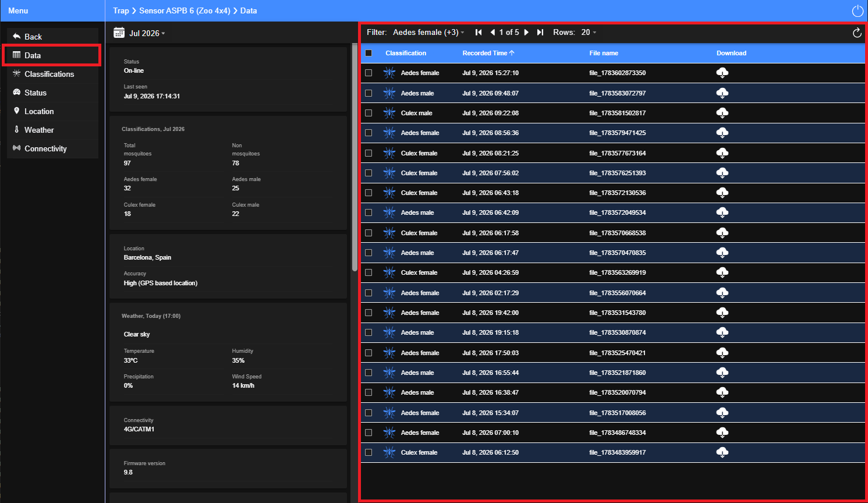The image size is (868, 503).
Task: Download file_1783572049534
Action: 722,212
